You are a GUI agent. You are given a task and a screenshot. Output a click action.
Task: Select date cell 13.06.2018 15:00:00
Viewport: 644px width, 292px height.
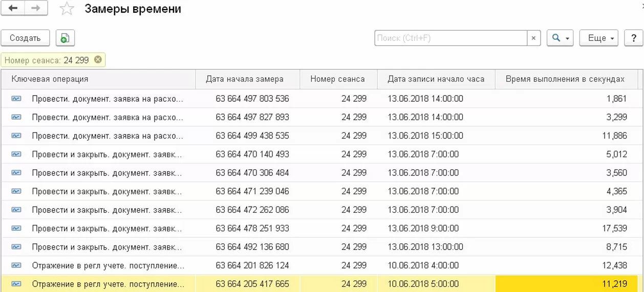tap(425, 136)
